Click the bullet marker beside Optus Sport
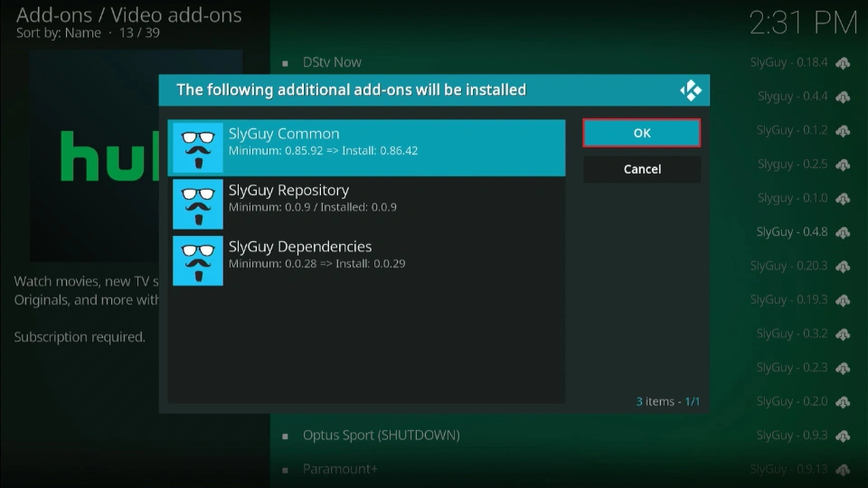This screenshot has height=488, width=868. coord(285,436)
